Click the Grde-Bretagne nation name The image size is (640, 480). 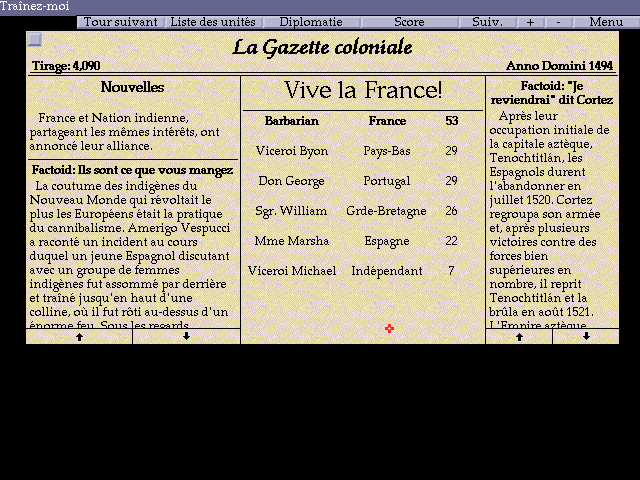click(x=386, y=211)
